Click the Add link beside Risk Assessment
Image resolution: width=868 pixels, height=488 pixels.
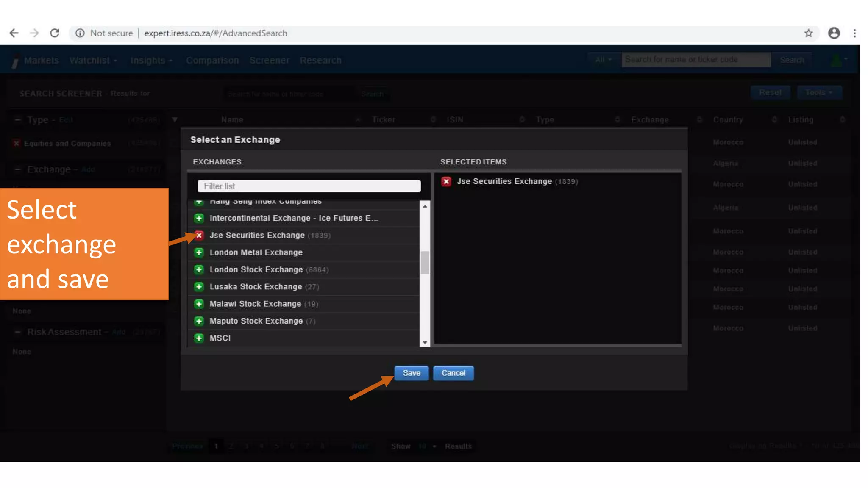click(x=119, y=332)
